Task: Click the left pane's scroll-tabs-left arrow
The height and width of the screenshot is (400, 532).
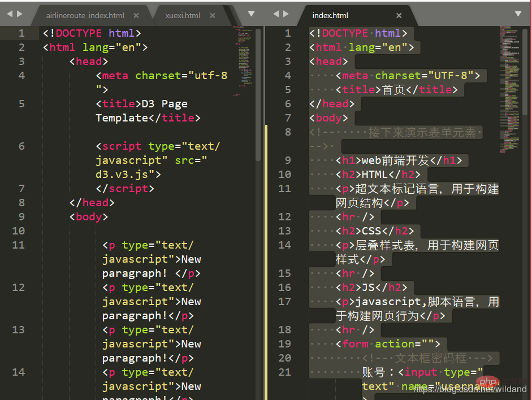Action: 10,14
